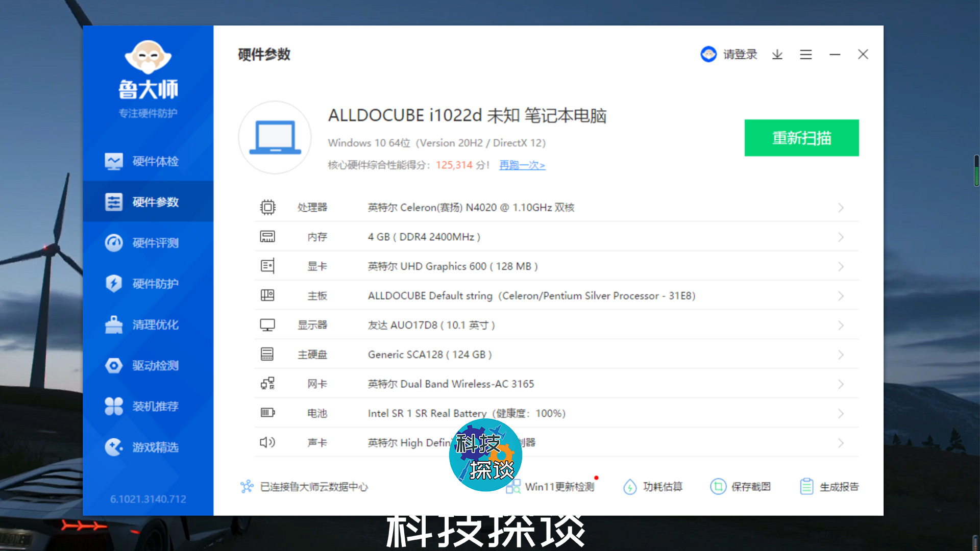This screenshot has width=980, height=551.
Task: Click the 友达 AUO17D8 display text
Action: (431, 325)
